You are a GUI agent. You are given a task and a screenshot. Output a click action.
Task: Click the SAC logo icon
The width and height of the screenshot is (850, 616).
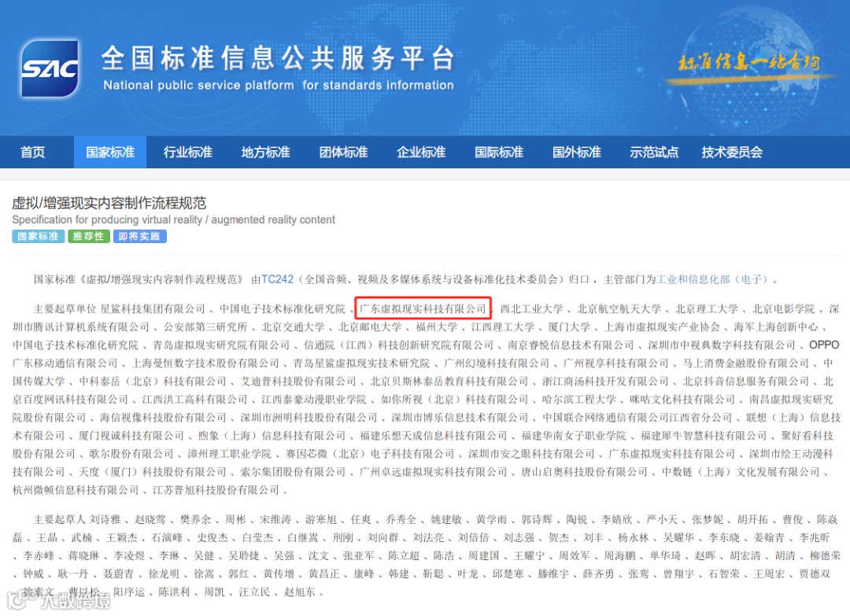pyautogui.click(x=50, y=68)
